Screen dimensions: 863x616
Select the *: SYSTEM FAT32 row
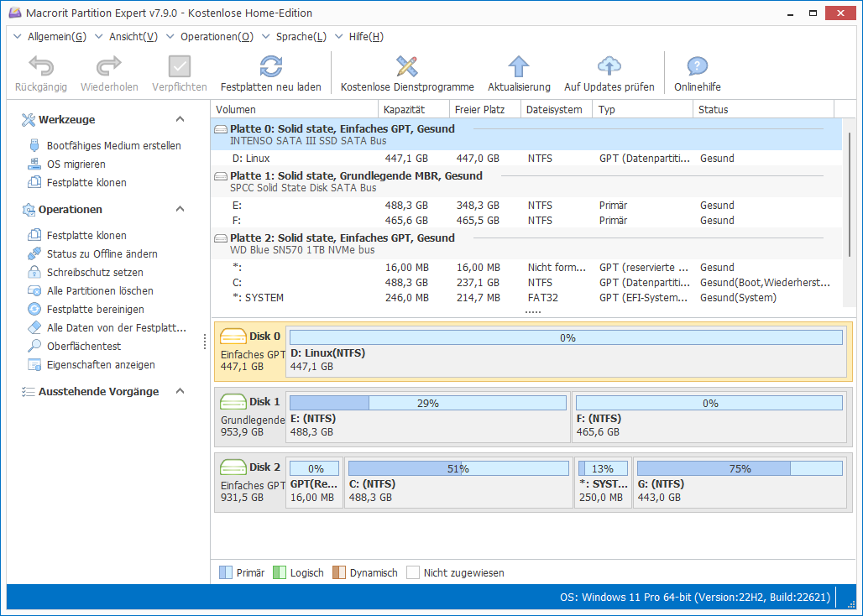click(x=526, y=298)
